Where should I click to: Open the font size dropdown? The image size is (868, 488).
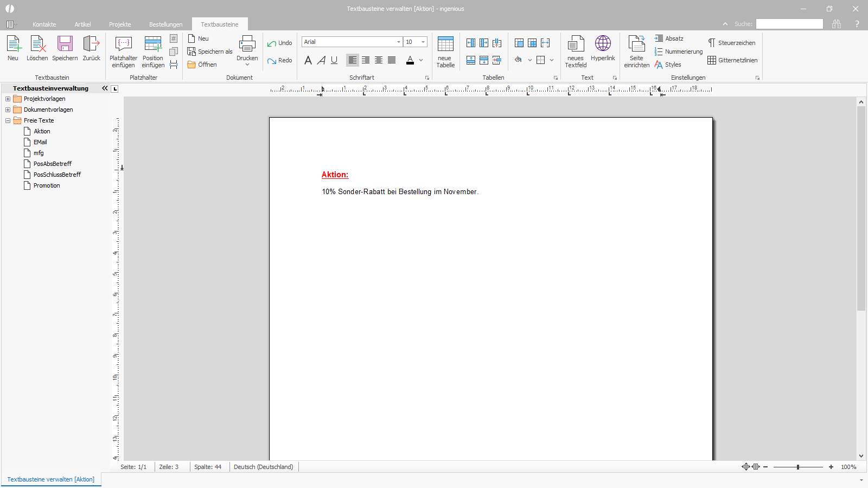coord(423,42)
